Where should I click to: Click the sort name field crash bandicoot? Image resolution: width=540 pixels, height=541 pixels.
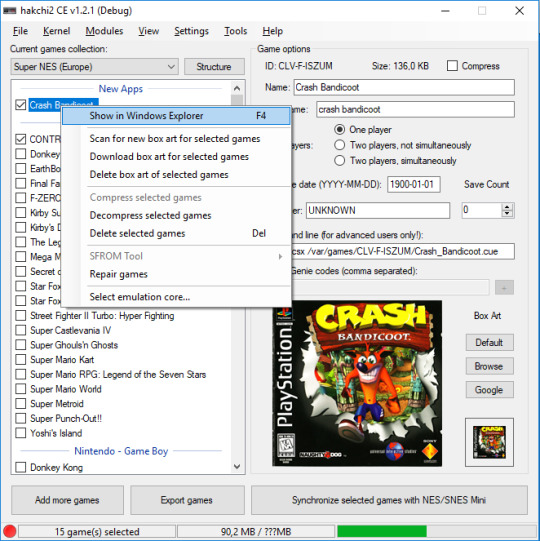(415, 109)
